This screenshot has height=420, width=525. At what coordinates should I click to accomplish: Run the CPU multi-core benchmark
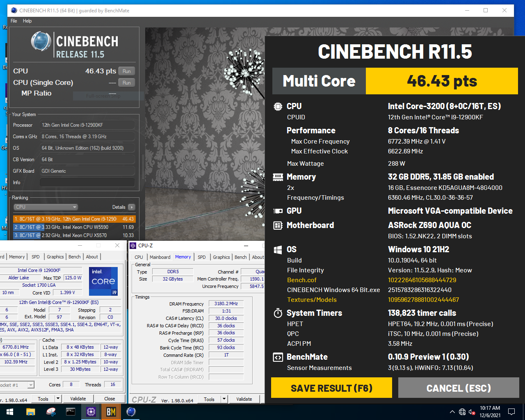pyautogui.click(x=127, y=71)
